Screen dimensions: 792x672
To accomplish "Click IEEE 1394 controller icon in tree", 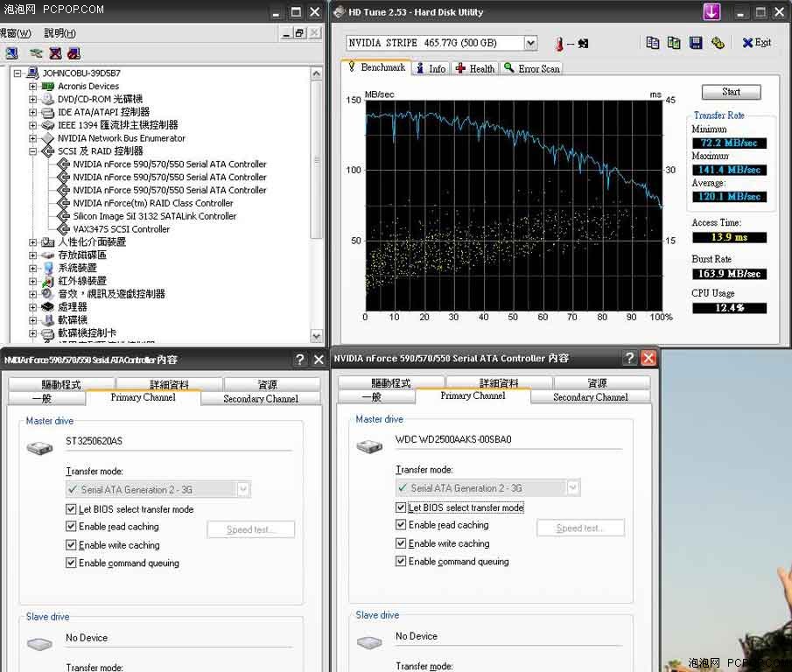I will pyautogui.click(x=48, y=125).
